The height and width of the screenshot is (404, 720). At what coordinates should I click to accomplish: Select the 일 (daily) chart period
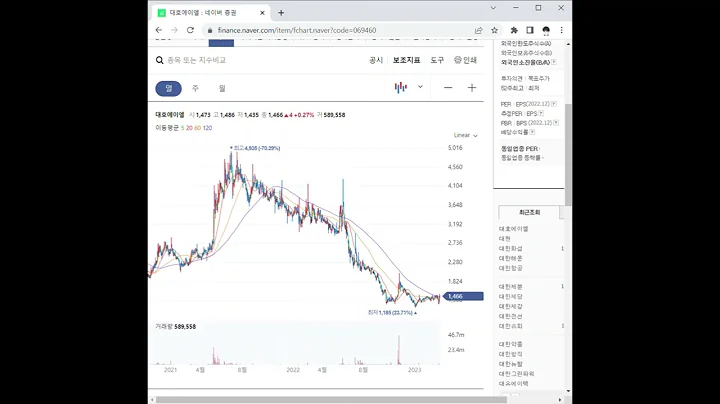point(169,88)
